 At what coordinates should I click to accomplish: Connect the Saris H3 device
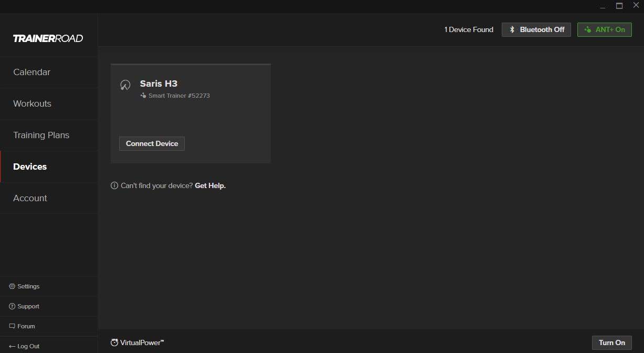pos(152,143)
